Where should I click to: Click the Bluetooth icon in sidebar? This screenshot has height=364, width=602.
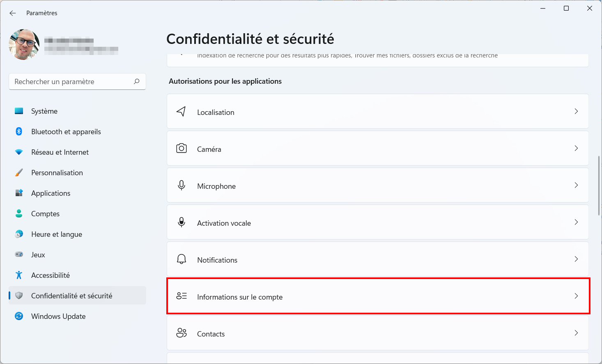click(x=19, y=131)
